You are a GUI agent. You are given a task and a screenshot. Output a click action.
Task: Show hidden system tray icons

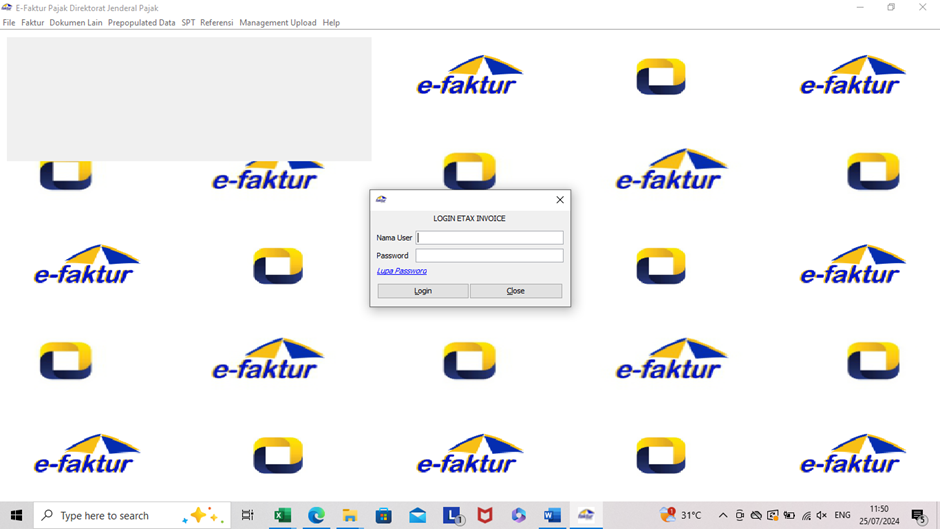click(723, 515)
